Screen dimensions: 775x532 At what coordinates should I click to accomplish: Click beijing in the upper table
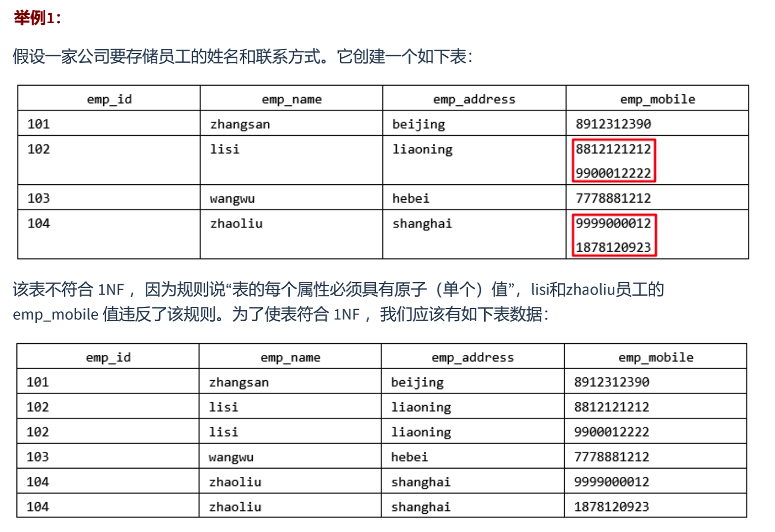(x=419, y=125)
